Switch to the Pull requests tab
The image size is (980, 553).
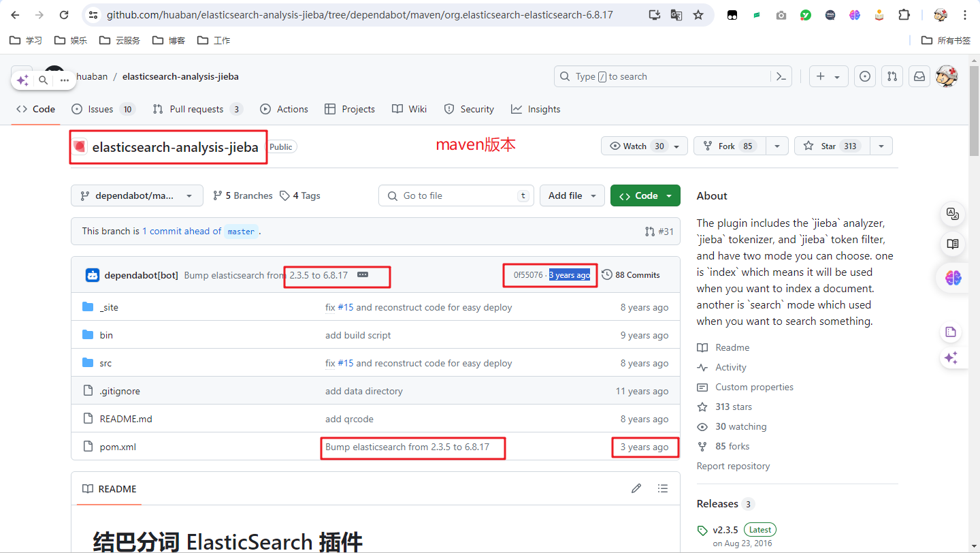[197, 109]
